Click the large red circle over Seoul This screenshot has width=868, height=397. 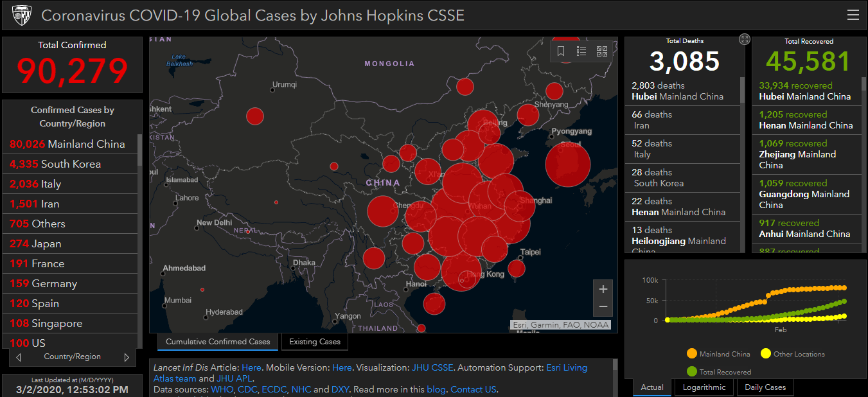[568, 164]
